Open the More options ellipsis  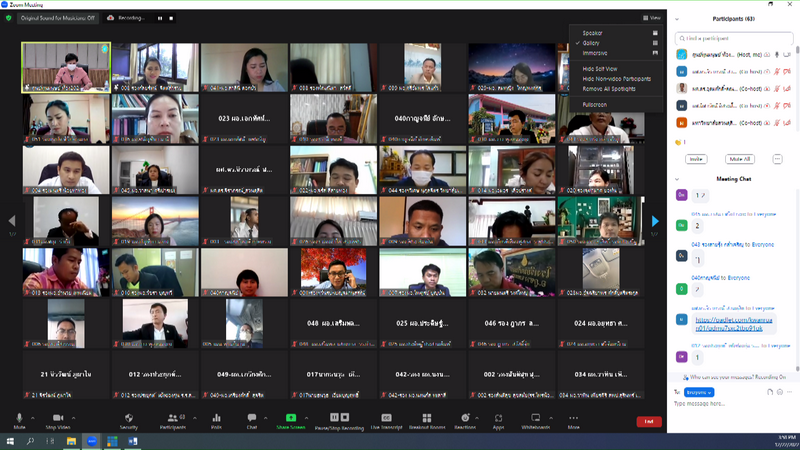[x=573, y=418]
